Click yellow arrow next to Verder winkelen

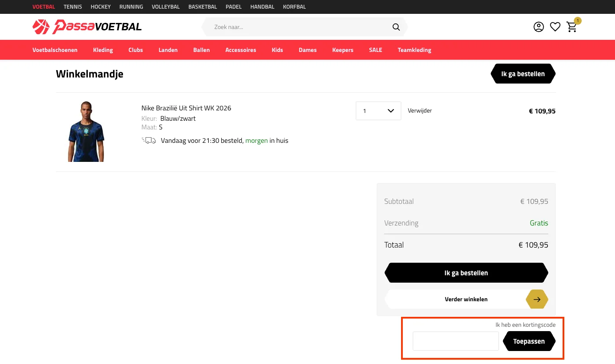tap(537, 299)
